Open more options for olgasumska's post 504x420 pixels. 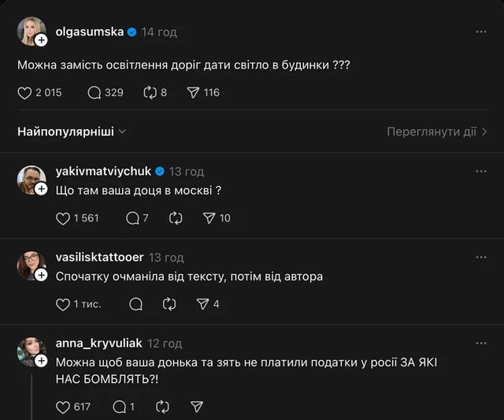click(481, 32)
